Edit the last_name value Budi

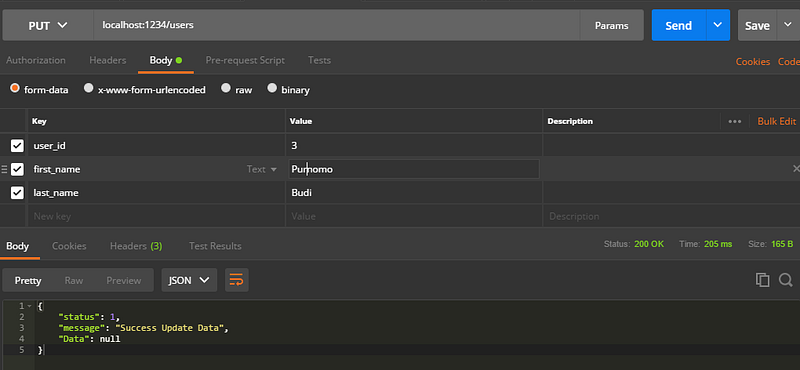(414, 193)
